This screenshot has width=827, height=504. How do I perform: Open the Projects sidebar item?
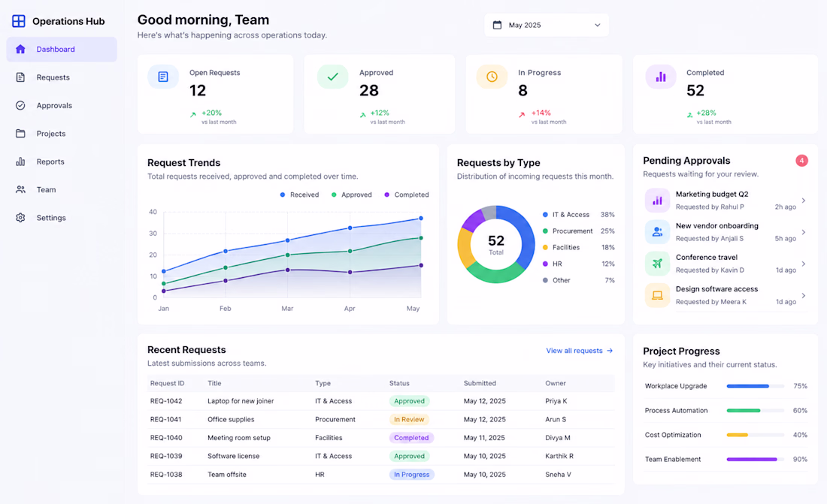pyautogui.click(x=62, y=134)
